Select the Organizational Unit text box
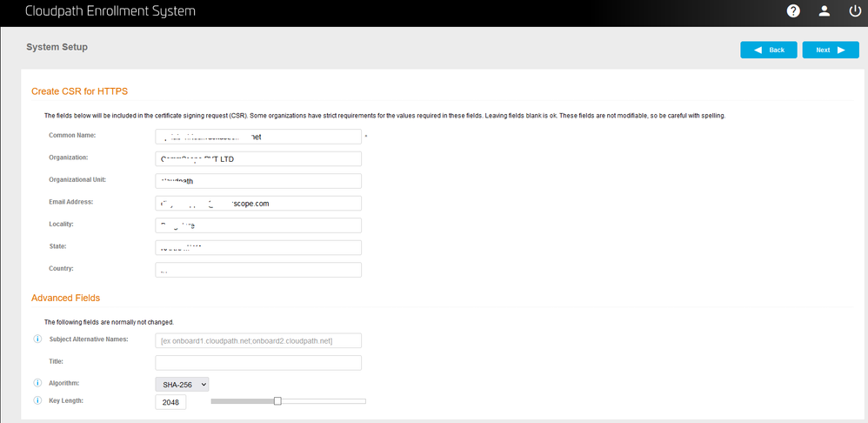The height and width of the screenshot is (423, 868). [x=258, y=181]
